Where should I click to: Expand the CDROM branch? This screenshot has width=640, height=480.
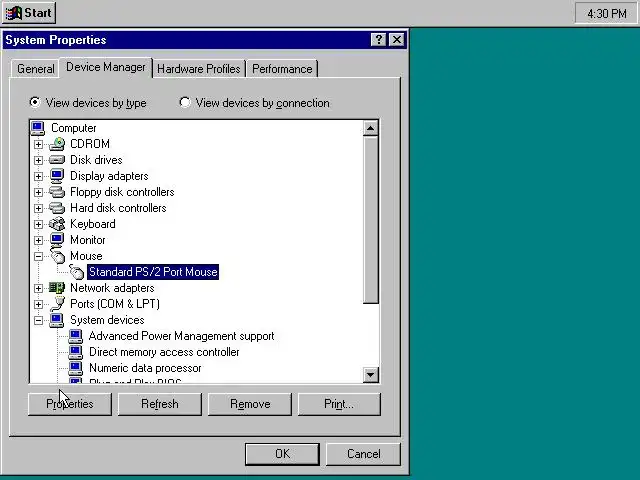(x=38, y=144)
